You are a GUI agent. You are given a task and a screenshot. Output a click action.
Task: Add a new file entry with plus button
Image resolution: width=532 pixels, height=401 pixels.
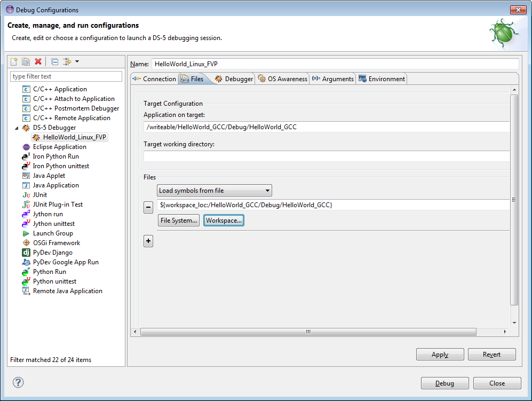tap(148, 241)
